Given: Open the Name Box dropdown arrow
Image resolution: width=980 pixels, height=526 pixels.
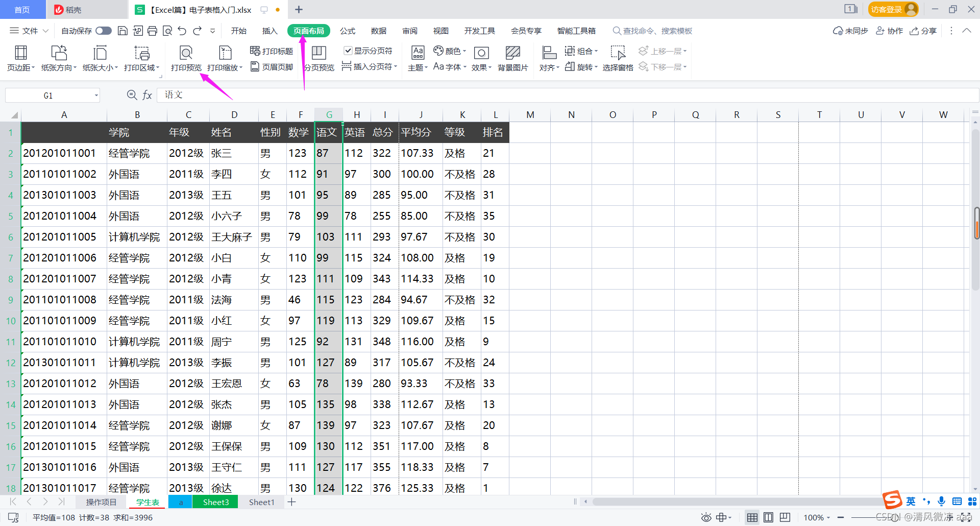Looking at the screenshot, I should tap(96, 95).
